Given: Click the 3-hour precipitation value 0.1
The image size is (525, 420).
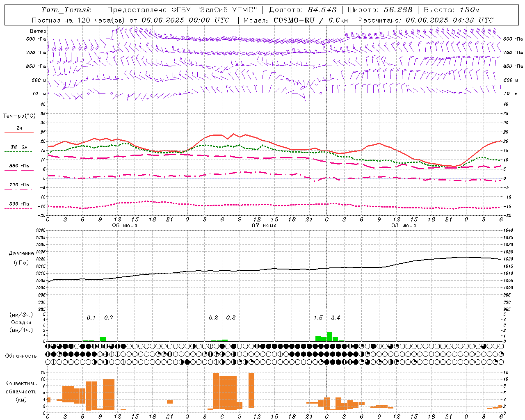Looking at the screenshot, I should [x=91, y=317].
